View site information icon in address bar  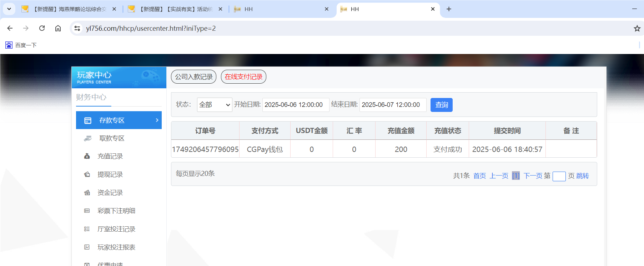click(77, 28)
